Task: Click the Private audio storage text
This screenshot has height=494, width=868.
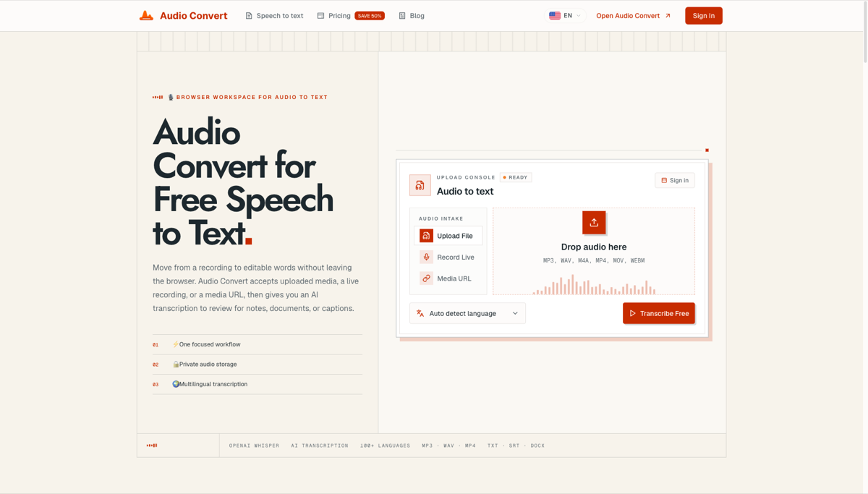Action: (x=208, y=365)
